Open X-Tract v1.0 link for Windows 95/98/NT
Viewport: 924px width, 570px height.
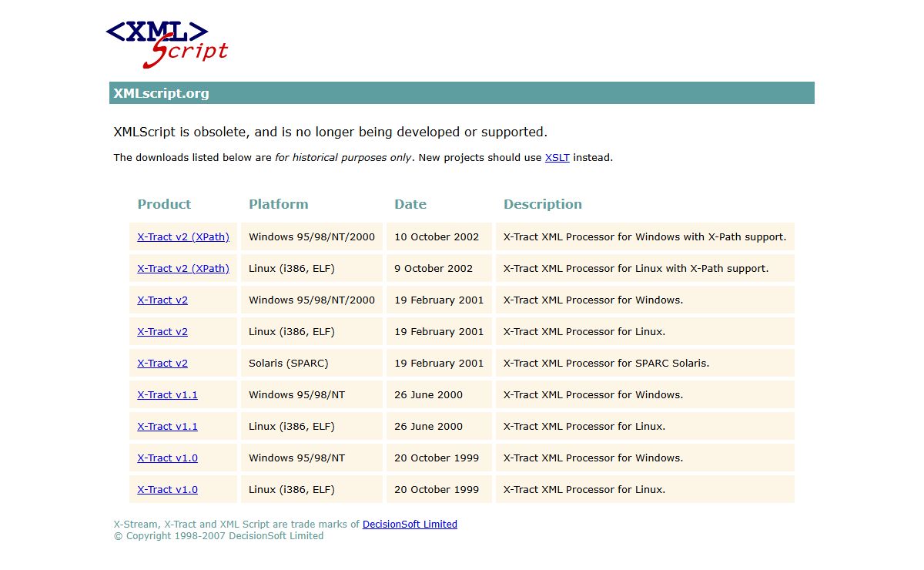pos(167,458)
